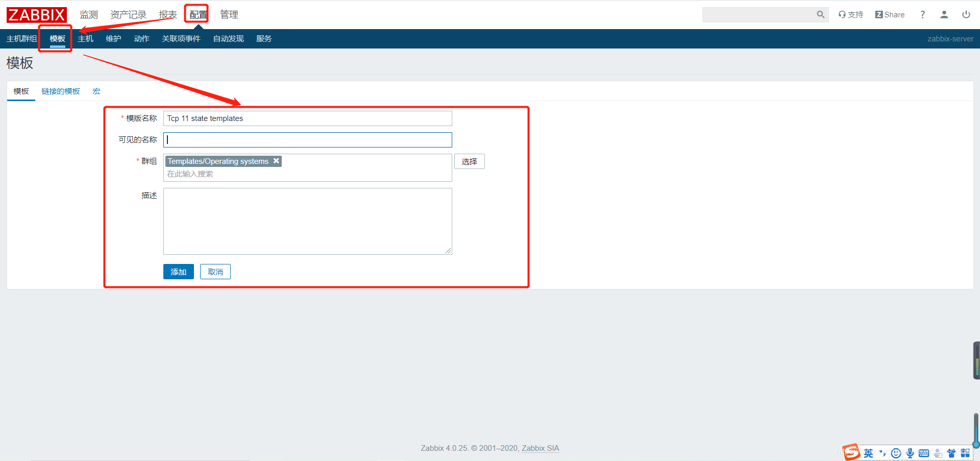Screen dimensions: 980x461
Task: Go to 关联项事件 event correlation submenu
Action: [x=181, y=39]
